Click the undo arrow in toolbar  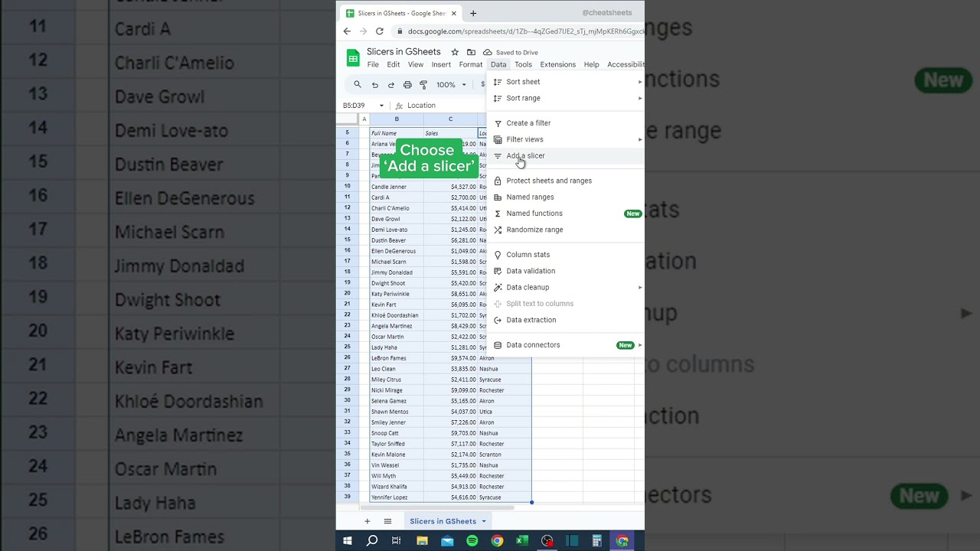[x=374, y=85]
